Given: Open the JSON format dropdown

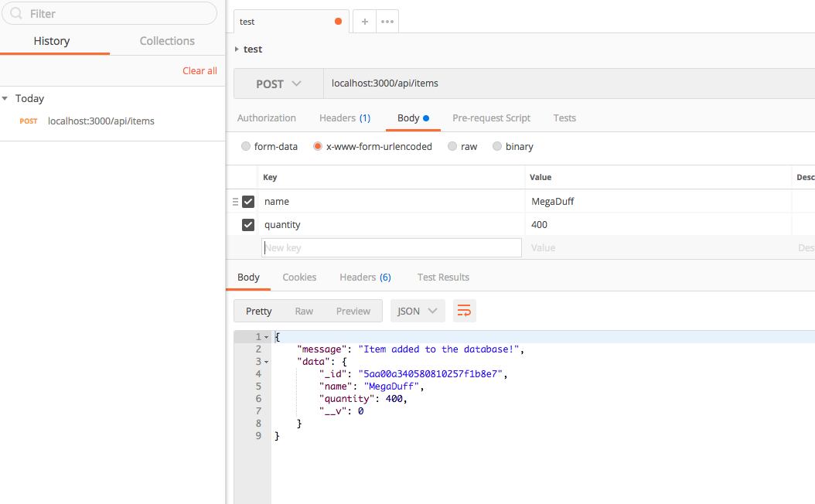Looking at the screenshot, I should pyautogui.click(x=418, y=311).
